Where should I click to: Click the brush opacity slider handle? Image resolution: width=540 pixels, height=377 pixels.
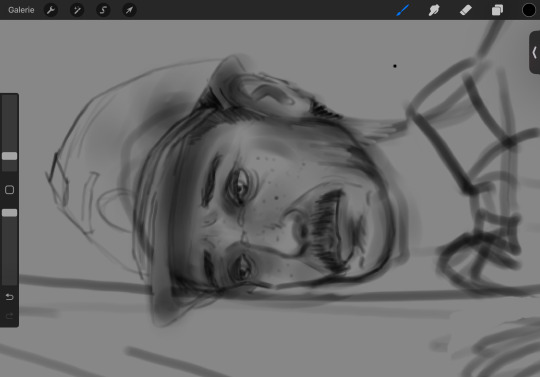tap(9, 213)
